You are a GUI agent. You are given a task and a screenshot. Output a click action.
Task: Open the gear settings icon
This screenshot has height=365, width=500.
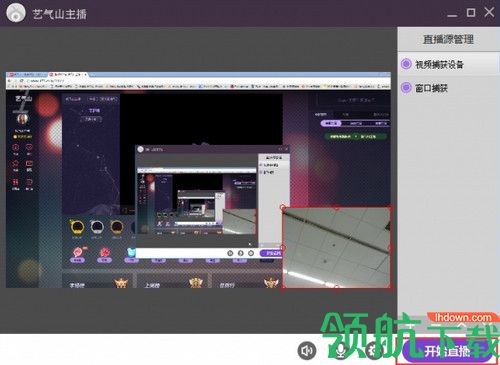click(x=375, y=351)
